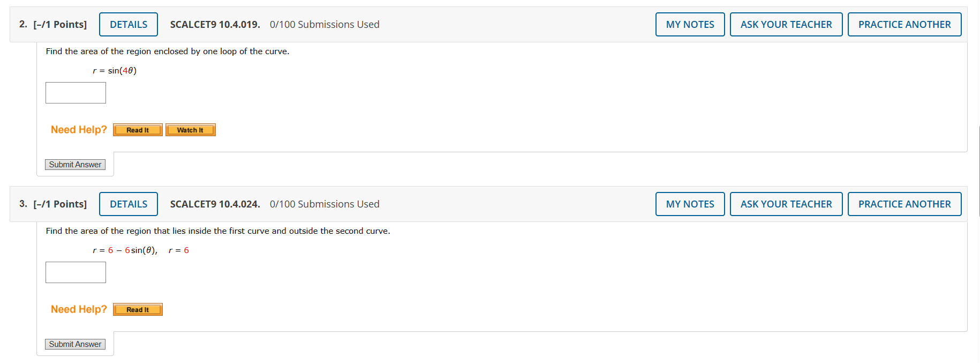
Task: Click the SCALCET9 10.4.019 problem label
Action: tap(214, 24)
